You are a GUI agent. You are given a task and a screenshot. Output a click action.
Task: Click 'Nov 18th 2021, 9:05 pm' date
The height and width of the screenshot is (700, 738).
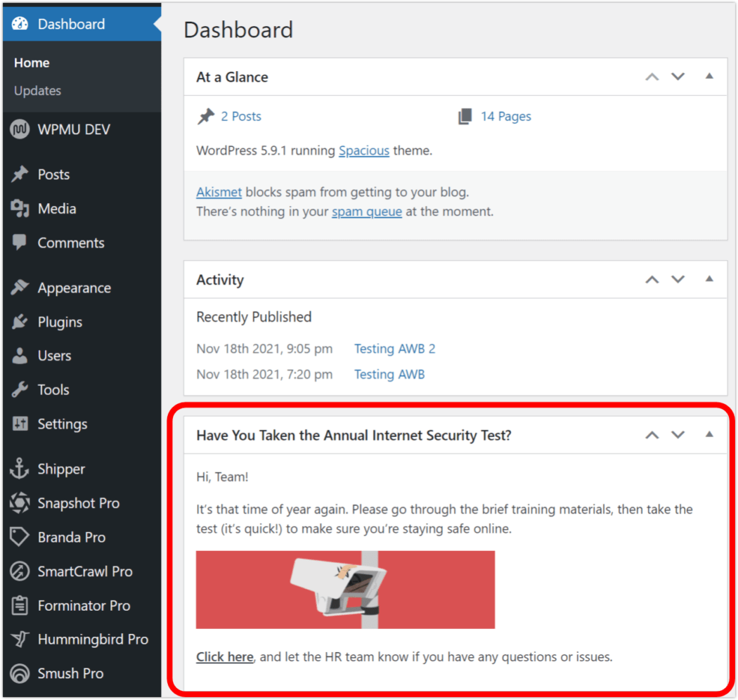[x=264, y=349]
